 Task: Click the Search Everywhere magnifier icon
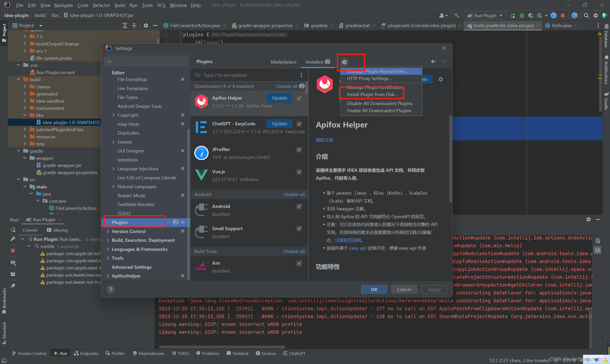point(586,15)
